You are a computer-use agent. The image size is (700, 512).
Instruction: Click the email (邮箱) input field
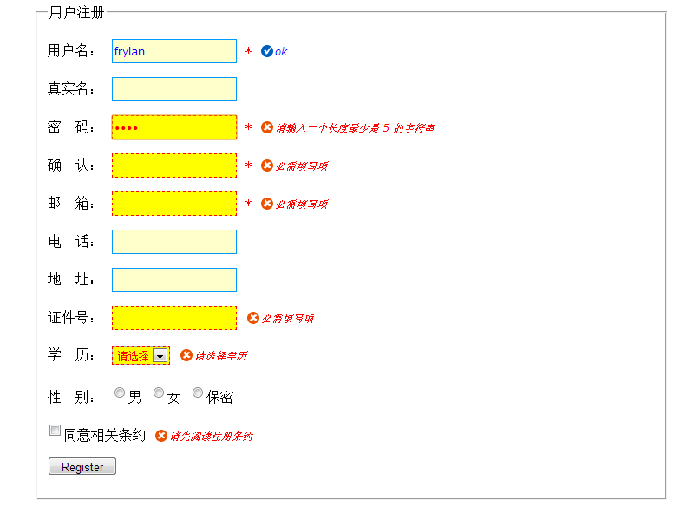(174, 204)
